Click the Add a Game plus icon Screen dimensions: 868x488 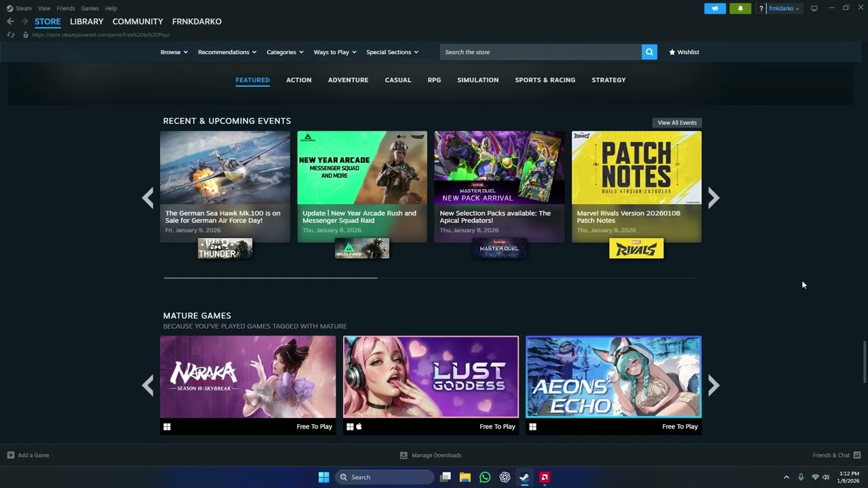[10, 455]
